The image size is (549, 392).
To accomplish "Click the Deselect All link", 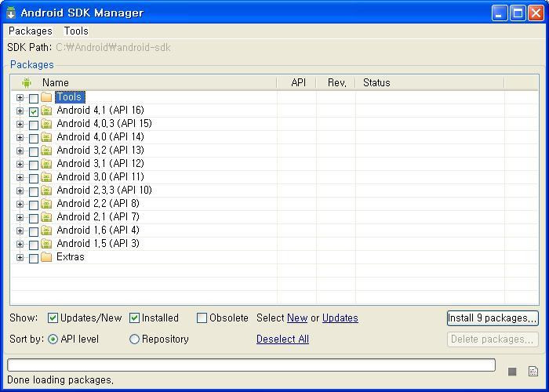I will pyautogui.click(x=282, y=339).
